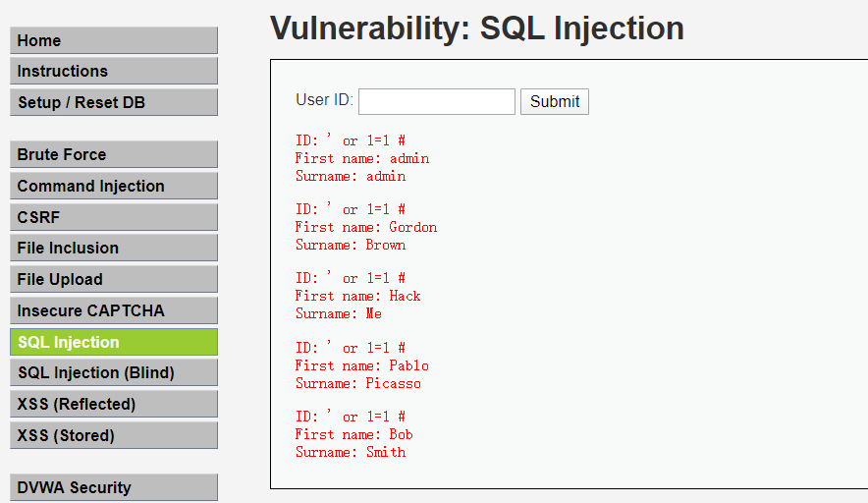Open the Home menu item
The height and width of the screenshot is (503, 868).
(113, 40)
